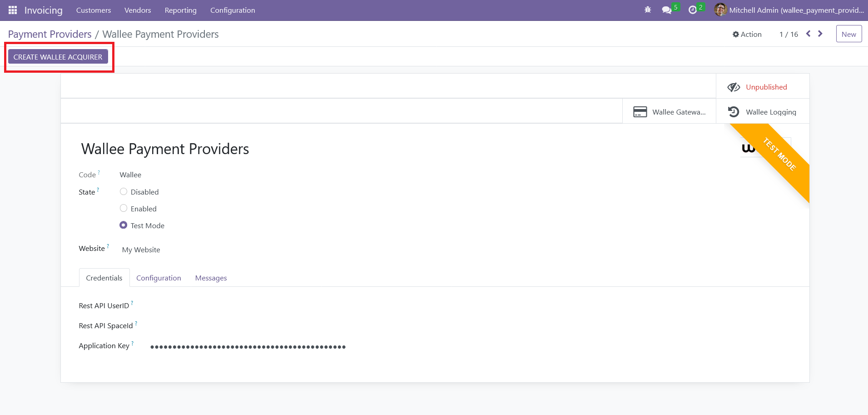Select the Enabled state radio
The height and width of the screenshot is (415, 868).
[124, 209]
